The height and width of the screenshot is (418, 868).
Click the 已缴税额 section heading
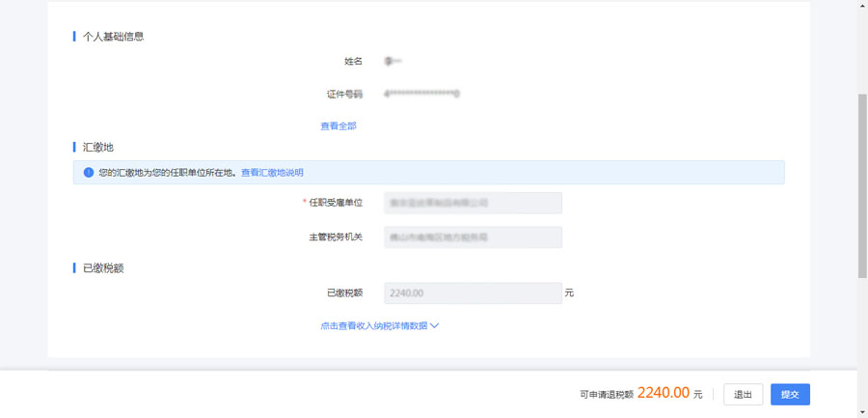[102, 267]
